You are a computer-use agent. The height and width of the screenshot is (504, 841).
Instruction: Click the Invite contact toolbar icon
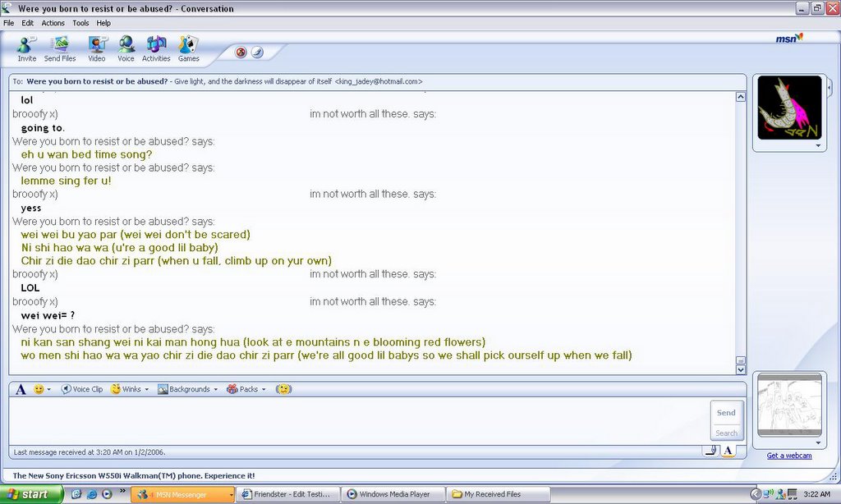click(26, 48)
